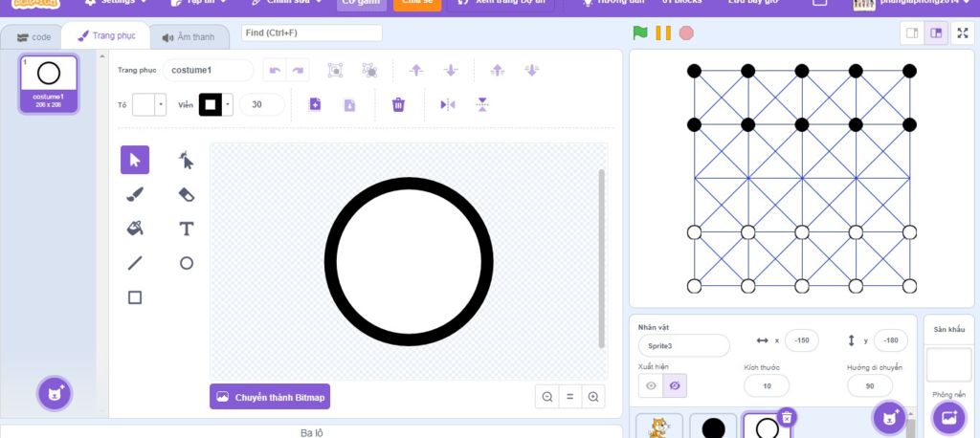The height and width of the screenshot is (438, 980).
Task: Click the costume list scroll-up arrow
Action: click(x=102, y=56)
